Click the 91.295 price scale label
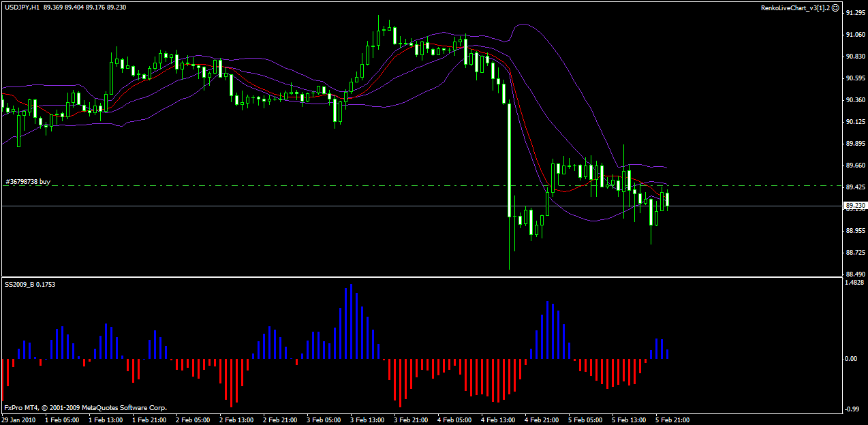Viewport: 868px width, 425px height. [855, 13]
